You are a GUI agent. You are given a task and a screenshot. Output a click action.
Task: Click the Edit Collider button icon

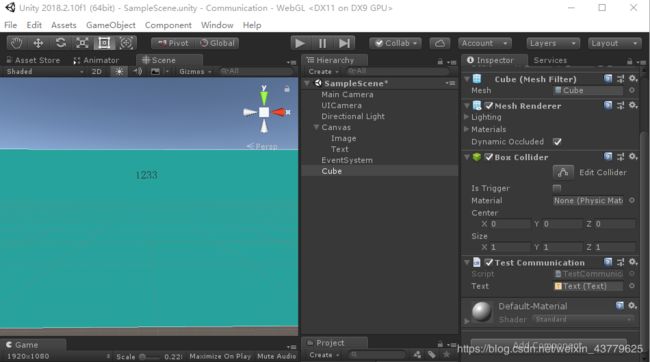pos(563,172)
